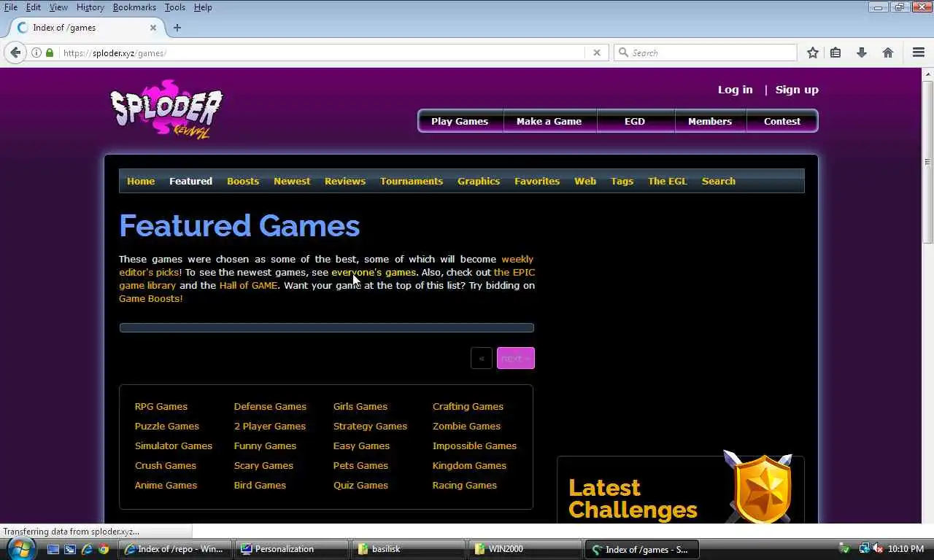The width and height of the screenshot is (934, 560).
Task: Click the green padlock security icon
Action: (x=50, y=52)
